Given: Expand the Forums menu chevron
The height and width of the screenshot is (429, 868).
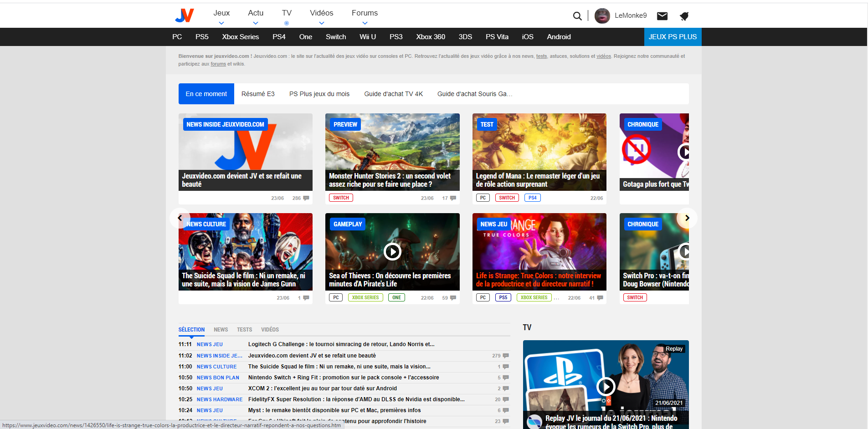Looking at the screenshot, I should pos(365,23).
